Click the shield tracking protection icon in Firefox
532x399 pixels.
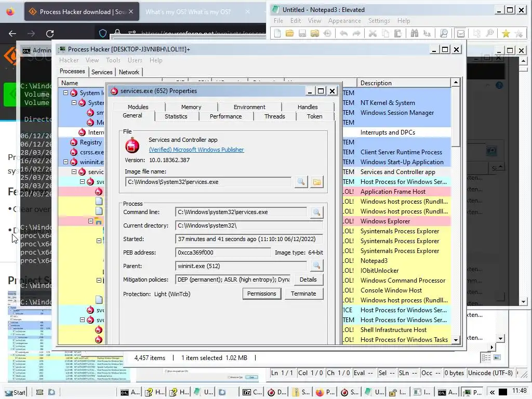coord(103,33)
